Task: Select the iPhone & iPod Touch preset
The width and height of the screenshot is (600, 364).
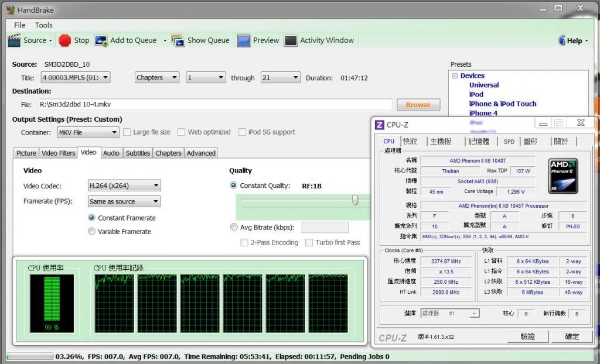Action: pyautogui.click(x=503, y=104)
